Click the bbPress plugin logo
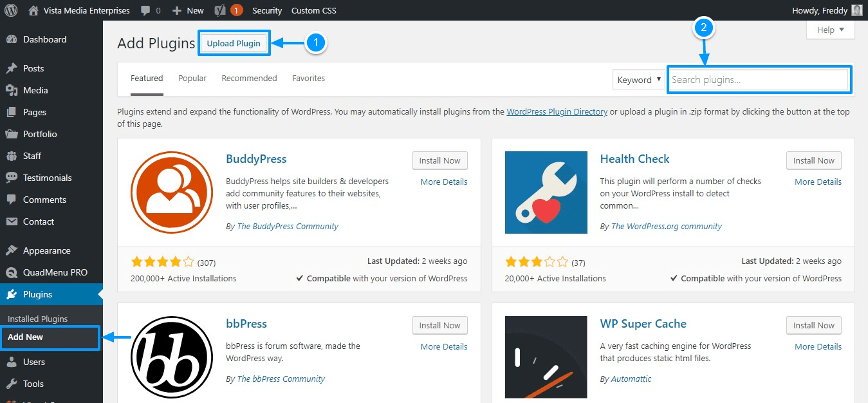 pos(172,357)
